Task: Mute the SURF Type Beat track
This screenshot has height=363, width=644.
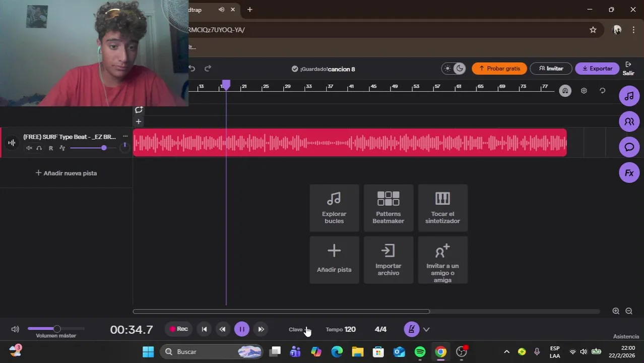Action: pos(29,148)
